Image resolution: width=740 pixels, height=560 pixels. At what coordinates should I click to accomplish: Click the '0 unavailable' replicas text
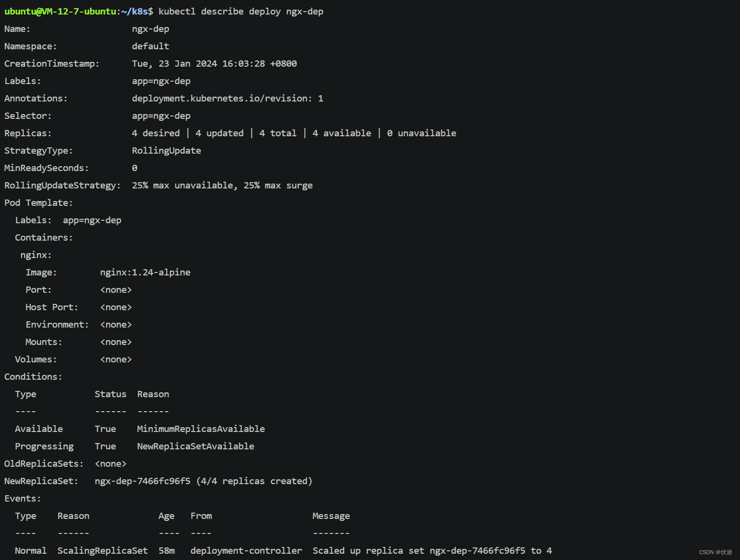point(421,133)
